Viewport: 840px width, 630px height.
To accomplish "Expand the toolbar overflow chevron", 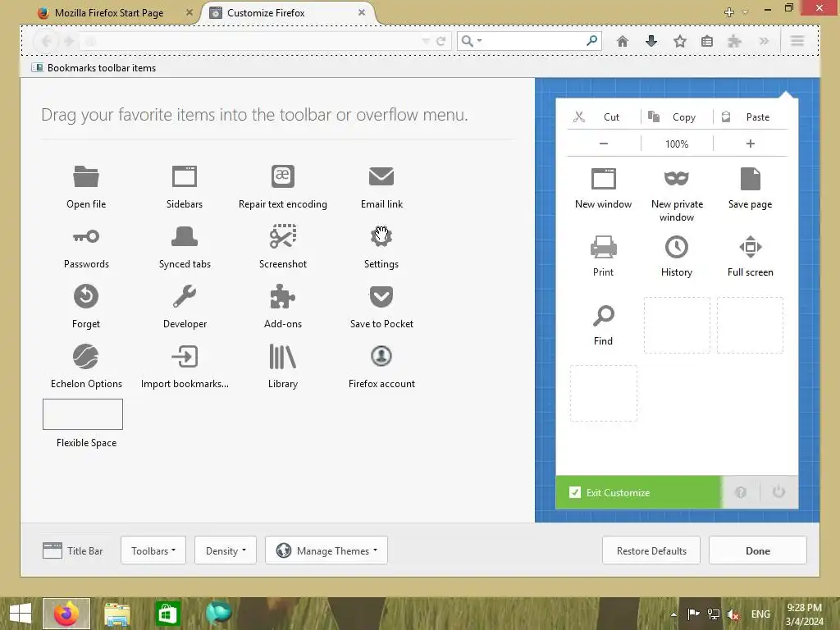I will coord(764,41).
